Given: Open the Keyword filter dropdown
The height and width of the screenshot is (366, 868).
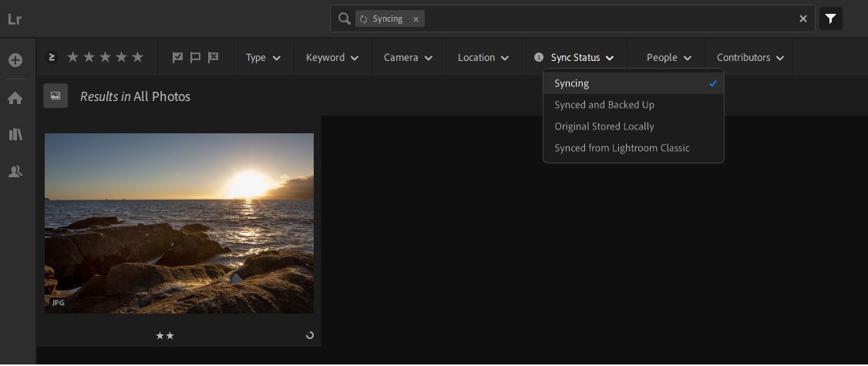Looking at the screenshot, I should tap(332, 58).
